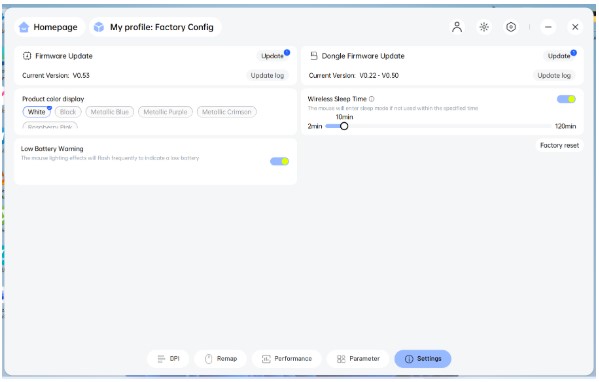Select Black product color
The width and height of the screenshot is (599, 382).
pos(68,112)
